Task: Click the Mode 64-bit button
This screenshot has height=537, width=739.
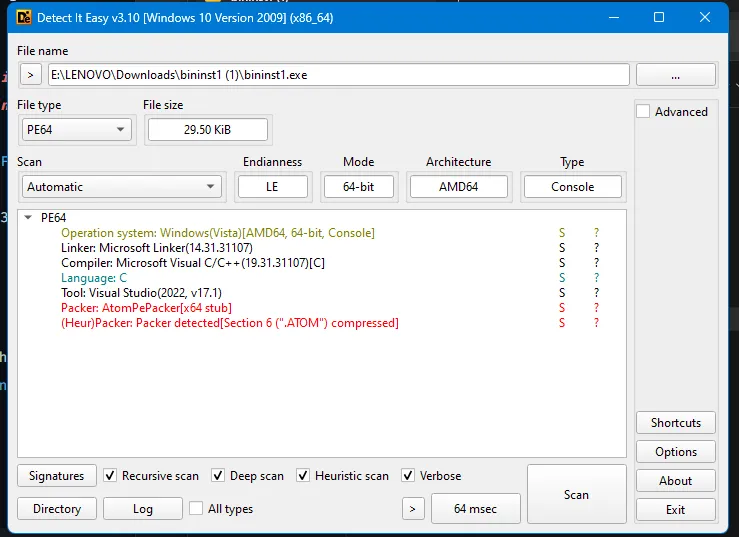Action: [x=359, y=187]
